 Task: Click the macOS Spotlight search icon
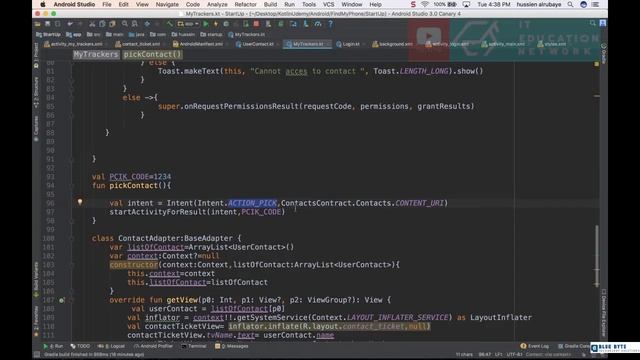tap(570, 4)
